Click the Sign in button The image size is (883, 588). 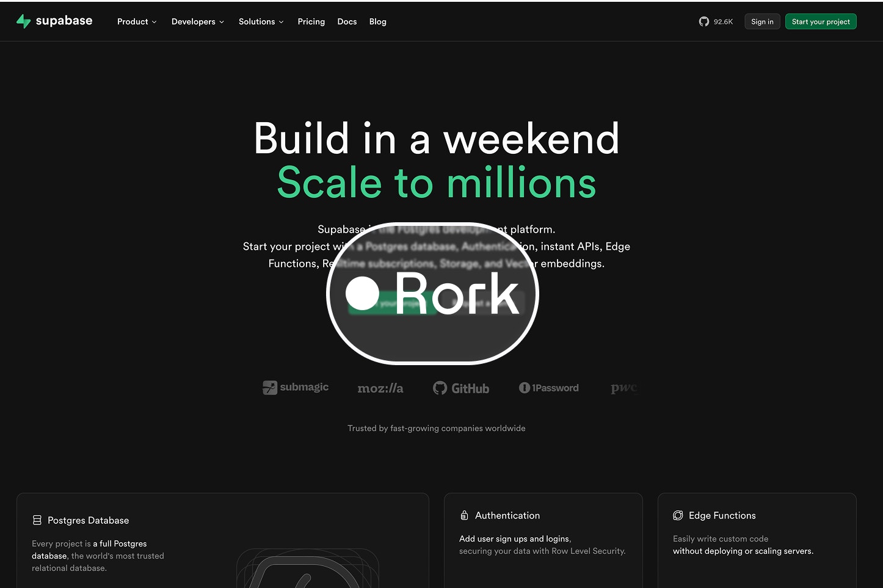[x=762, y=21]
